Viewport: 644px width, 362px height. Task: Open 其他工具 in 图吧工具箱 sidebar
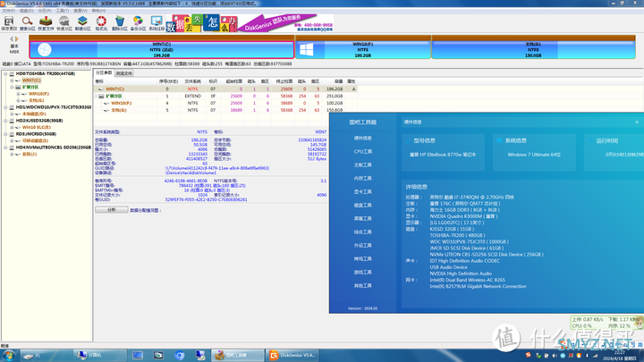tap(362, 286)
